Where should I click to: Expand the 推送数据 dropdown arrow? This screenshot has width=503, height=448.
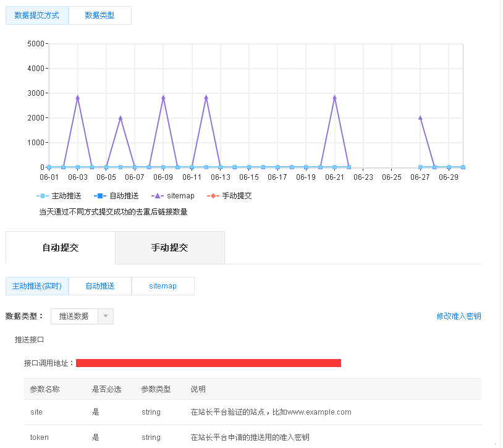coord(106,316)
